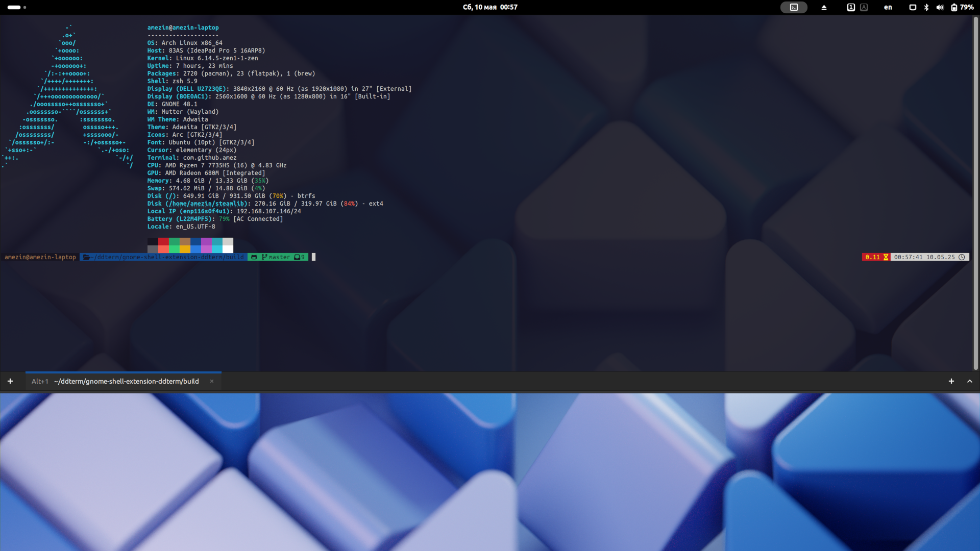Expand the tab list chevron arrow

point(970,381)
